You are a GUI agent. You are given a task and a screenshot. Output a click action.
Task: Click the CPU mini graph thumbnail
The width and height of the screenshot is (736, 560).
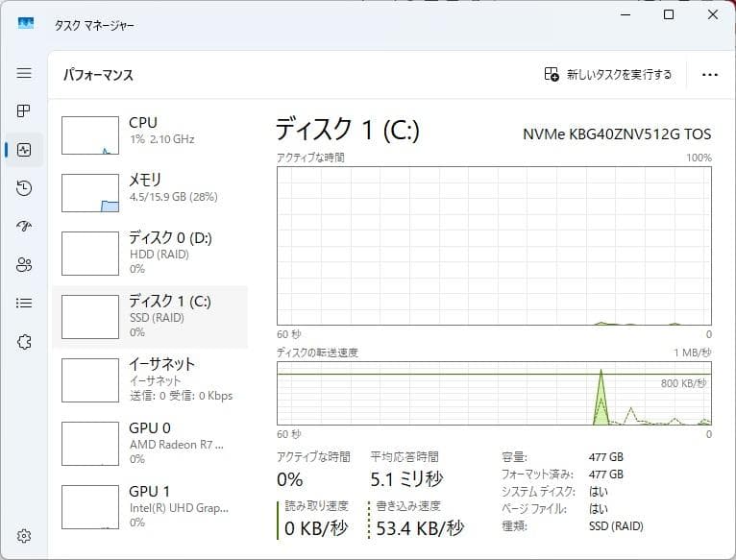tap(90, 135)
